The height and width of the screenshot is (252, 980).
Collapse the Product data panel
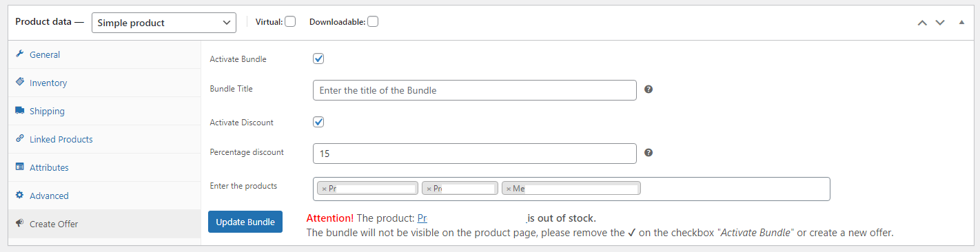[961, 23]
